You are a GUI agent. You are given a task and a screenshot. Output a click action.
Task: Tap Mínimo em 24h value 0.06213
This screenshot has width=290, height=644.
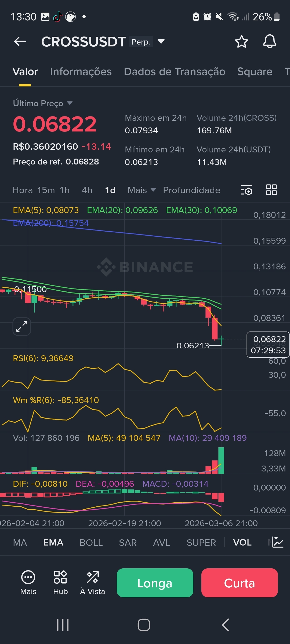click(x=141, y=162)
